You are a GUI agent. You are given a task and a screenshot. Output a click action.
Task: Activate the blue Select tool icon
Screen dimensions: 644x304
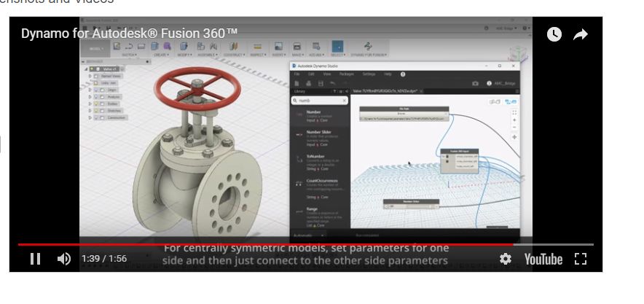[x=337, y=46]
